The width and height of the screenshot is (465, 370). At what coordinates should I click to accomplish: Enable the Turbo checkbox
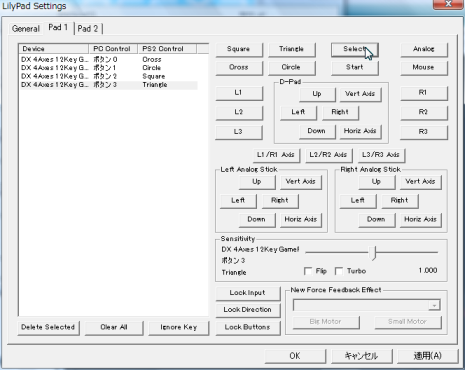coord(339,271)
